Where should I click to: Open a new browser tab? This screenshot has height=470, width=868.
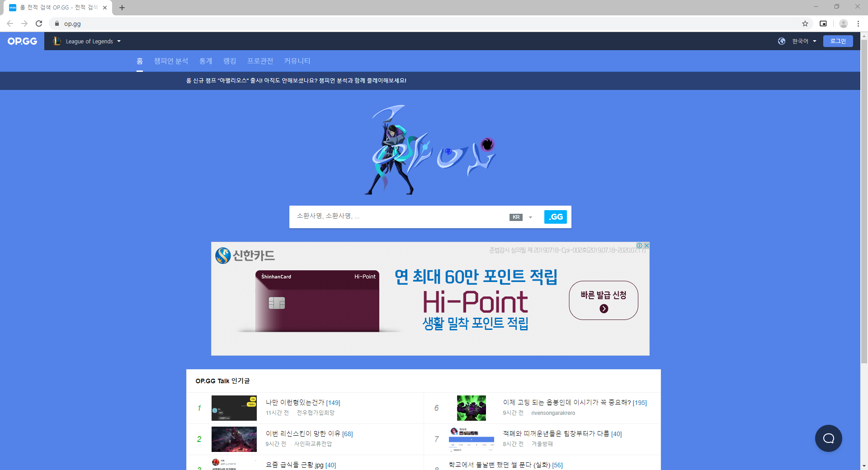click(x=122, y=8)
